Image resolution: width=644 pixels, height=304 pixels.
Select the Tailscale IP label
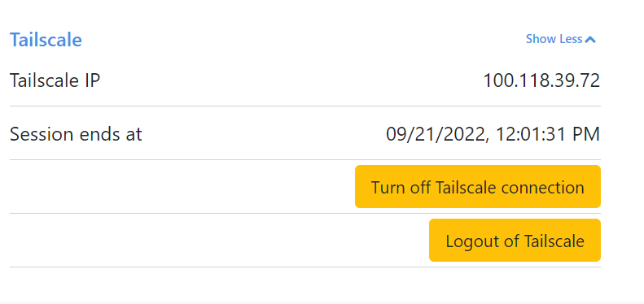click(x=55, y=80)
